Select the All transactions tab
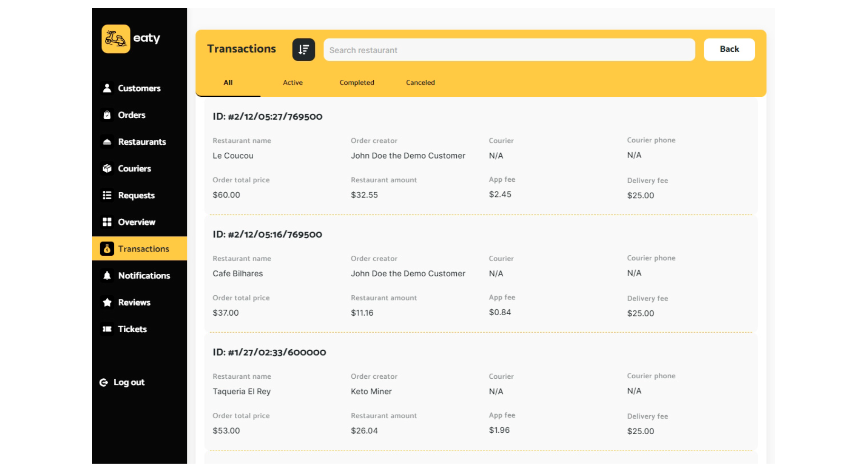This screenshot has height=467, width=868. point(228,83)
